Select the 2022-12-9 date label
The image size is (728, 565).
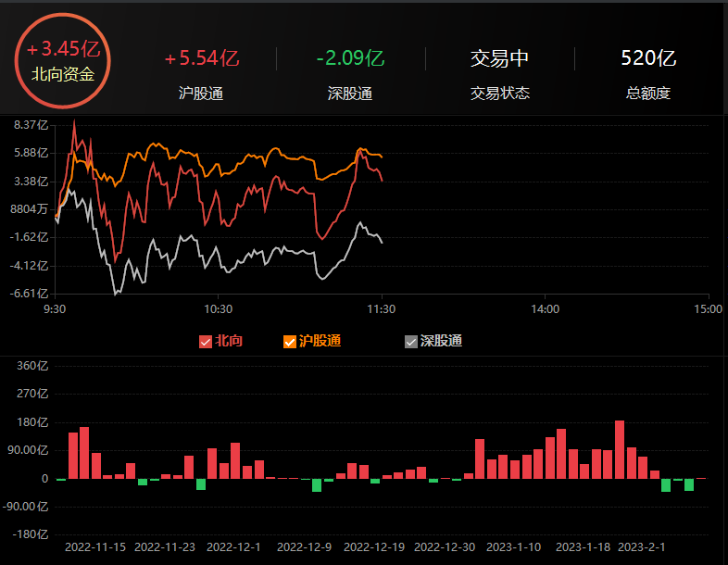(x=304, y=547)
